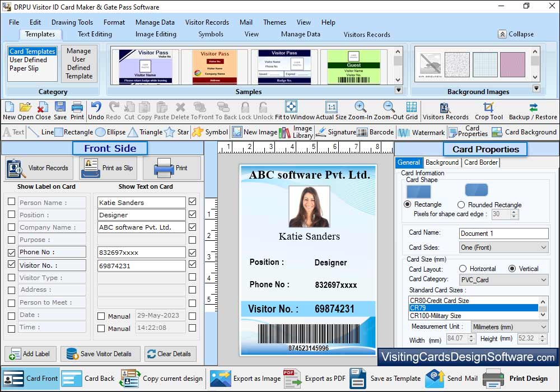
Task: Switch to the Text Editing ribbon tab
Action: (x=95, y=34)
